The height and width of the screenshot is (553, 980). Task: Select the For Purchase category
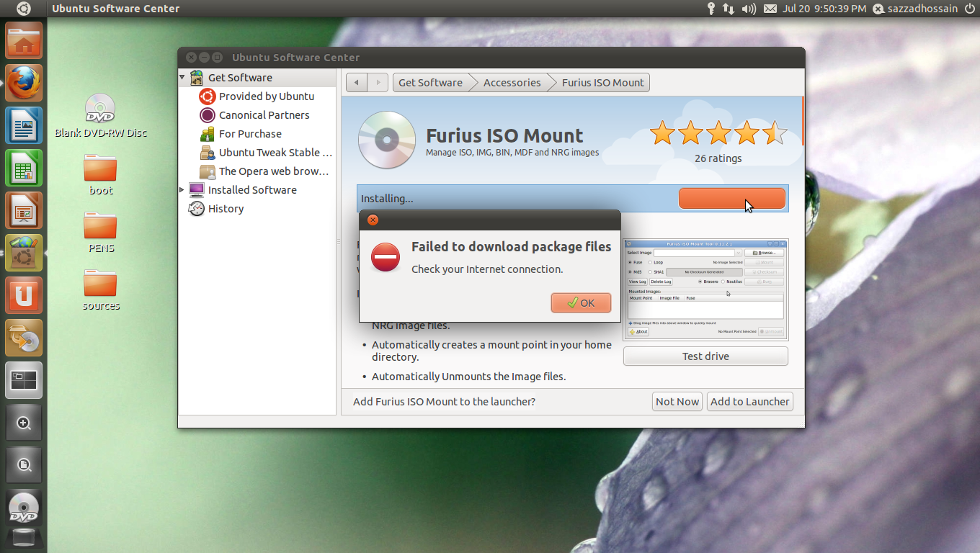pyautogui.click(x=249, y=134)
